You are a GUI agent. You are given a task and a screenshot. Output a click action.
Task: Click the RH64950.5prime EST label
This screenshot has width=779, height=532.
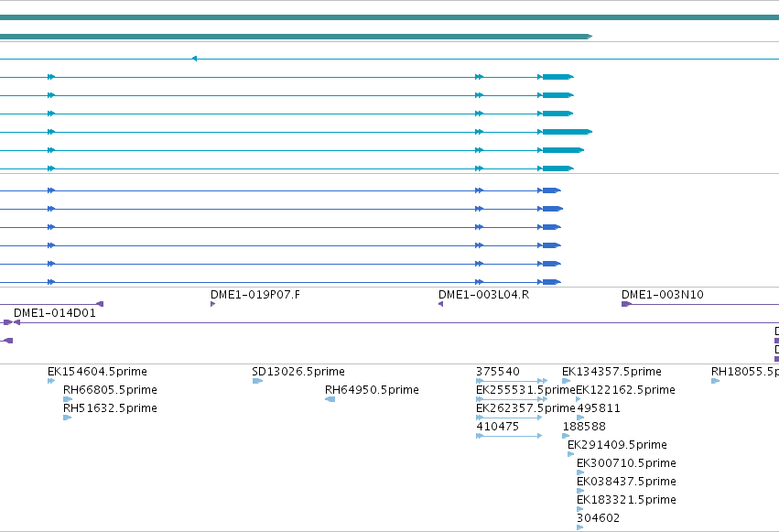[372, 390]
